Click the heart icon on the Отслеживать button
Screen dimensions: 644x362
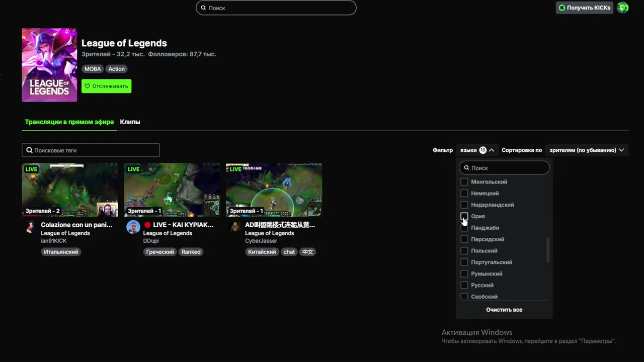(x=87, y=86)
